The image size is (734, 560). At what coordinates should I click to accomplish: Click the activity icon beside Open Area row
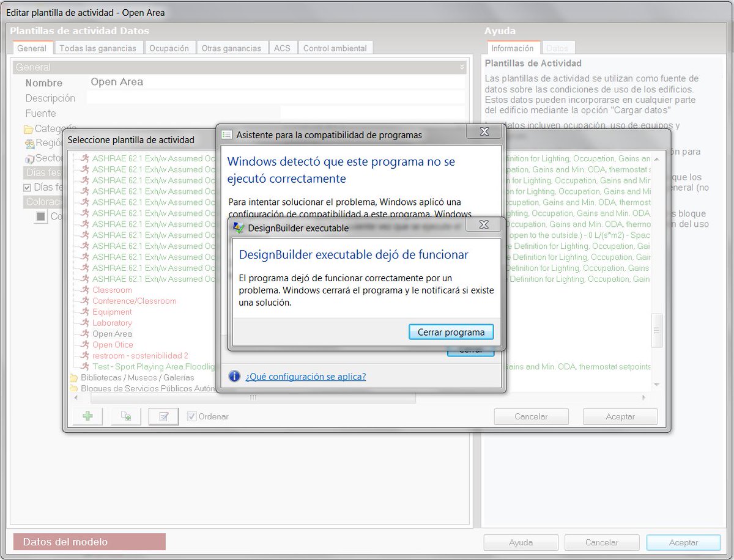click(85, 334)
